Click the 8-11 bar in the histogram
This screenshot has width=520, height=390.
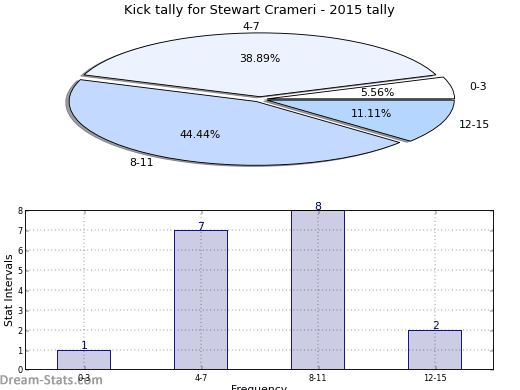[x=318, y=290]
